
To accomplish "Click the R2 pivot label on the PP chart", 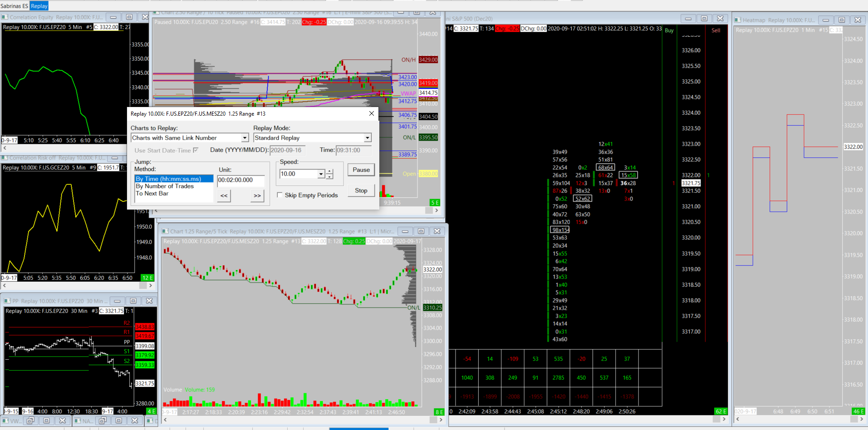I will 127,323.
